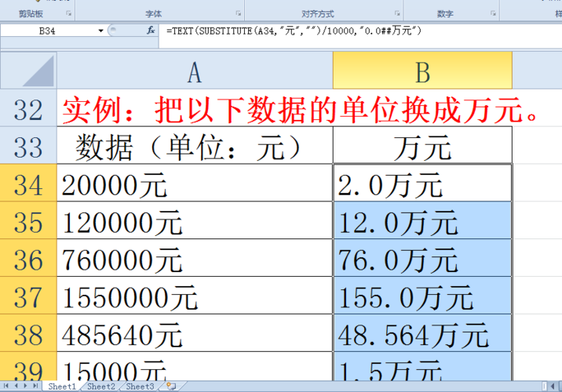The height and width of the screenshot is (392, 562).
Task: Click the insert new worksheet icon
Action: point(171,387)
